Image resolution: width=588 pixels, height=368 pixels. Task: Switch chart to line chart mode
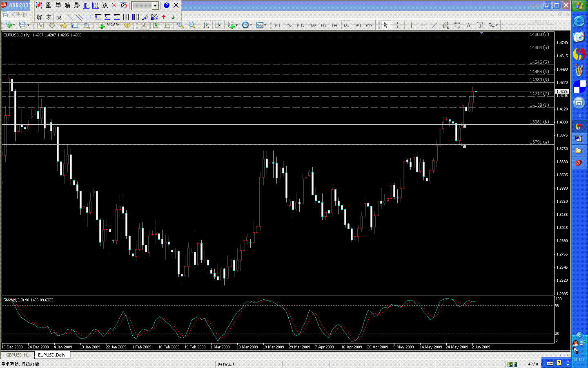167,25
